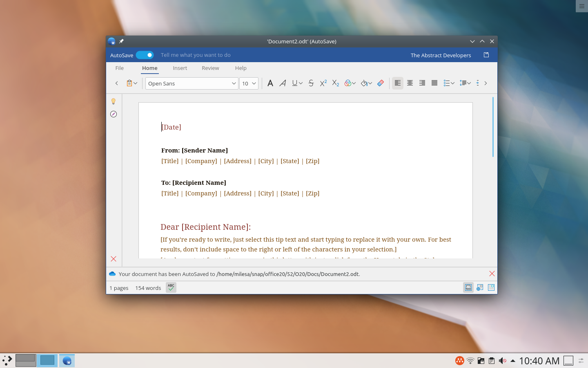Open the paste clipboard dropdown arrow

pos(136,83)
